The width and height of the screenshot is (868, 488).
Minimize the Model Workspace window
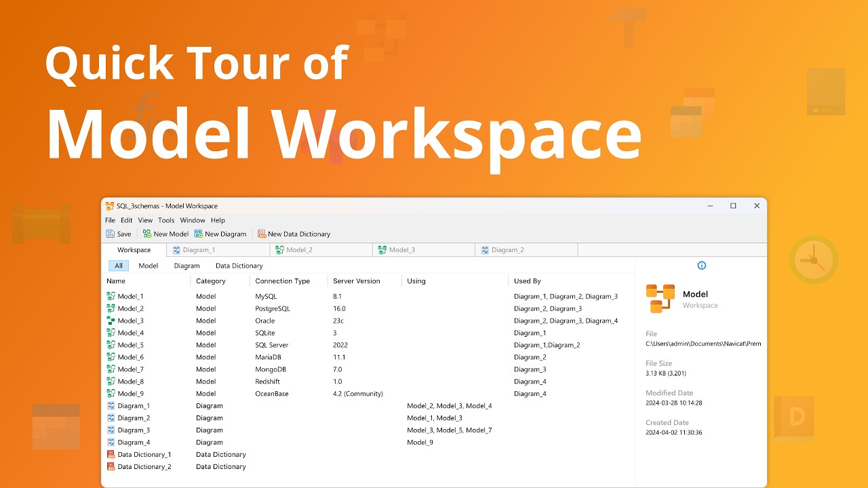[x=709, y=206]
